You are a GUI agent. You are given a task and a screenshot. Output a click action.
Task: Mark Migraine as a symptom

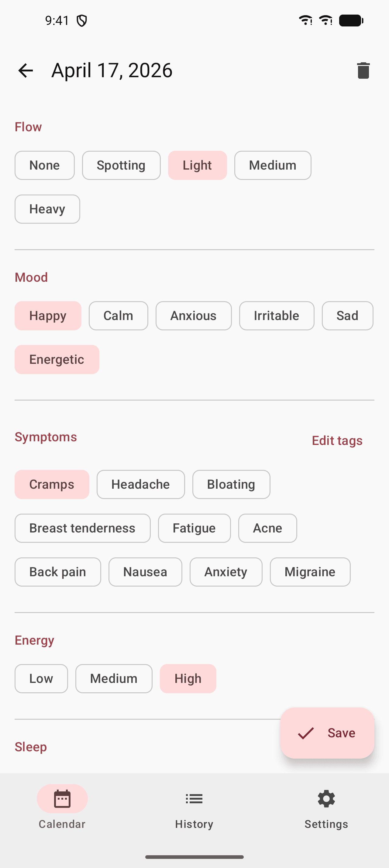point(310,572)
